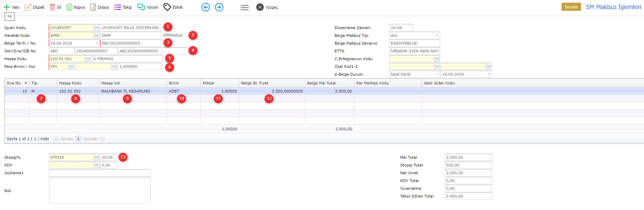The image size is (644, 210).
Task: Click the Tahsil Edilen Tutar field
Action: 469,196
